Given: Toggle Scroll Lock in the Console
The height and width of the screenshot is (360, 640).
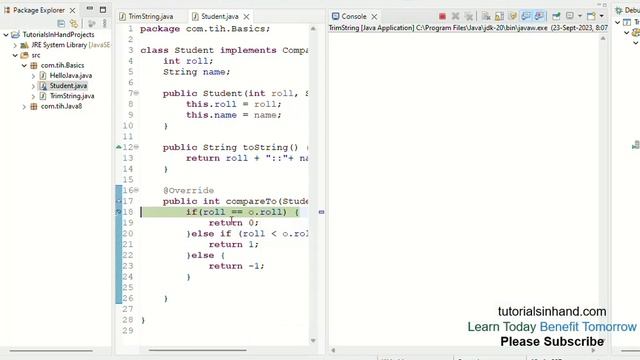Looking at the screenshot, I should [499, 16].
